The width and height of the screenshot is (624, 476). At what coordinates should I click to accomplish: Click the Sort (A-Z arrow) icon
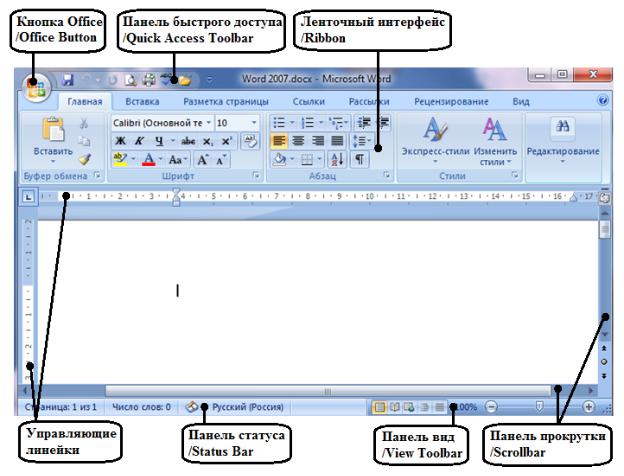(337, 160)
